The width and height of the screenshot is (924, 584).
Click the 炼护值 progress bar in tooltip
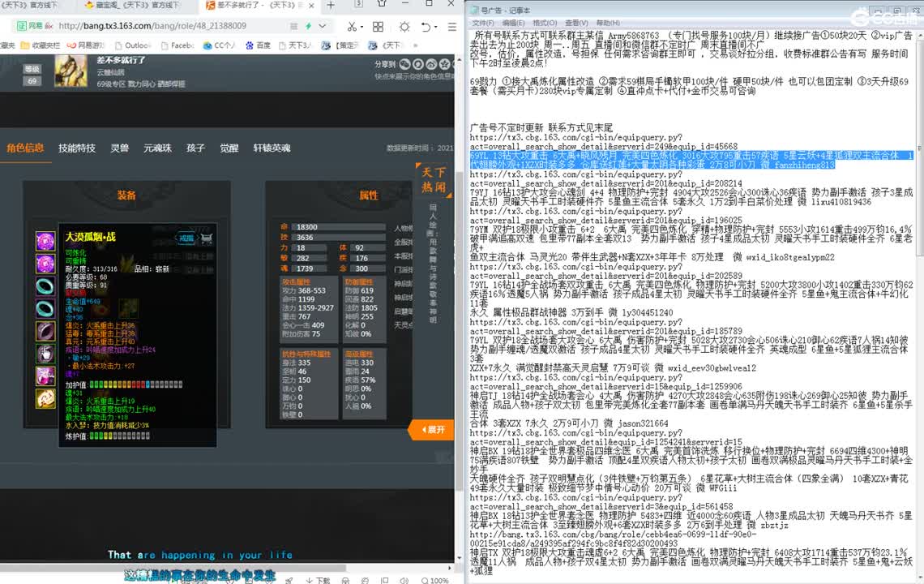(121, 436)
